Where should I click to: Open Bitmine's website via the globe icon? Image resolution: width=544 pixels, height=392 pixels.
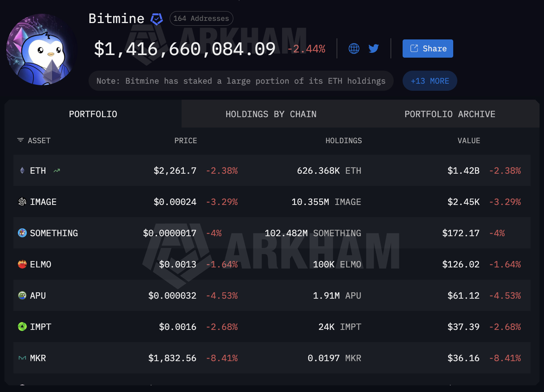coord(353,48)
